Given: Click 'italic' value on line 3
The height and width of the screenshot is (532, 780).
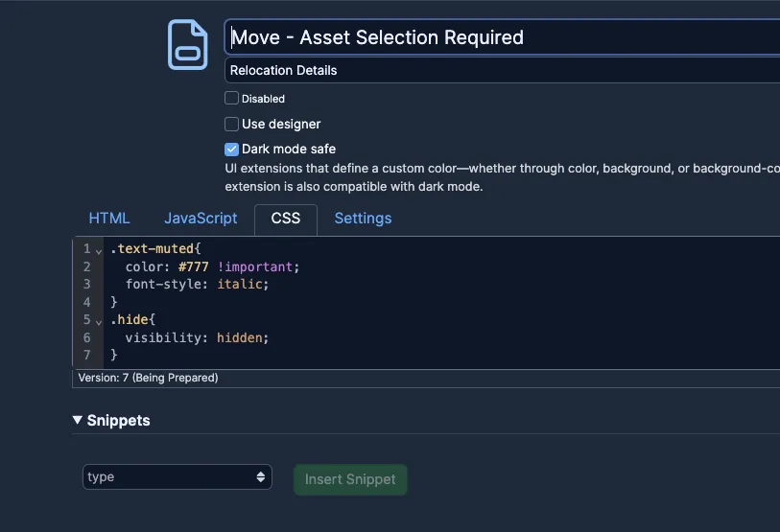Looking at the screenshot, I should pyautogui.click(x=239, y=284).
